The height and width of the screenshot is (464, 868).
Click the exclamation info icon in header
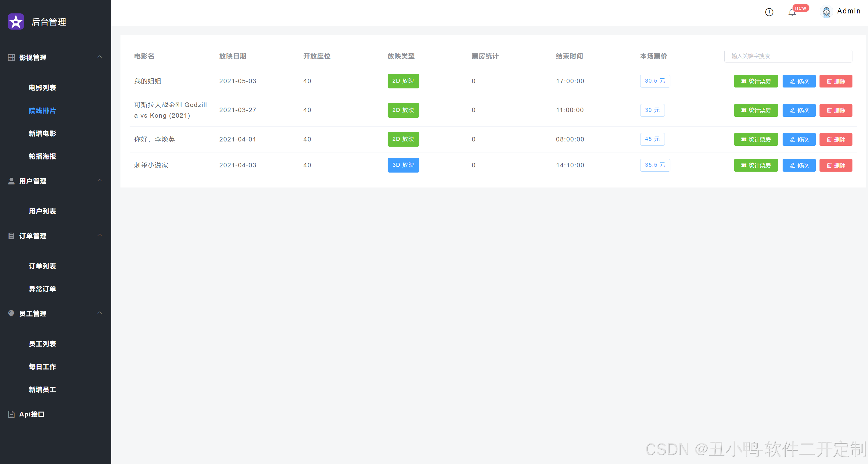pos(769,12)
